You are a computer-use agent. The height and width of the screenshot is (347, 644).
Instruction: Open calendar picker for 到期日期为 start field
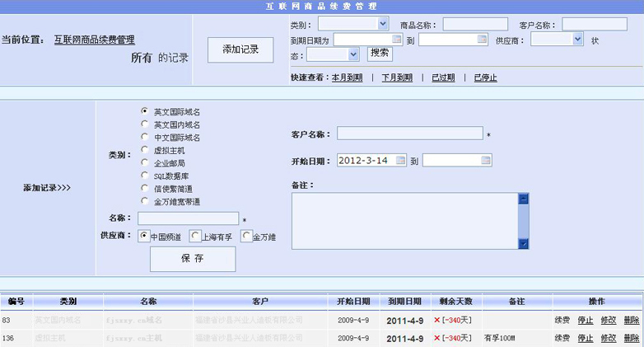pyautogui.click(x=396, y=40)
